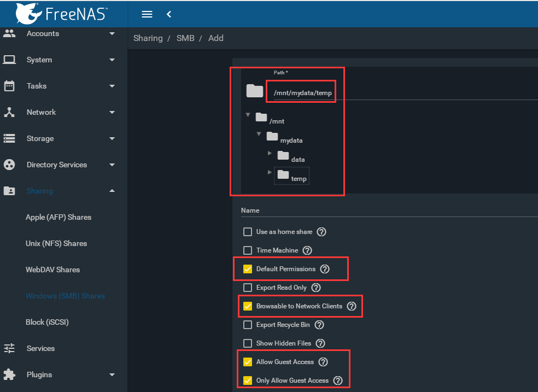Click the Services sliders icon in sidebar
Screen dimensions: 538x392
(9, 348)
